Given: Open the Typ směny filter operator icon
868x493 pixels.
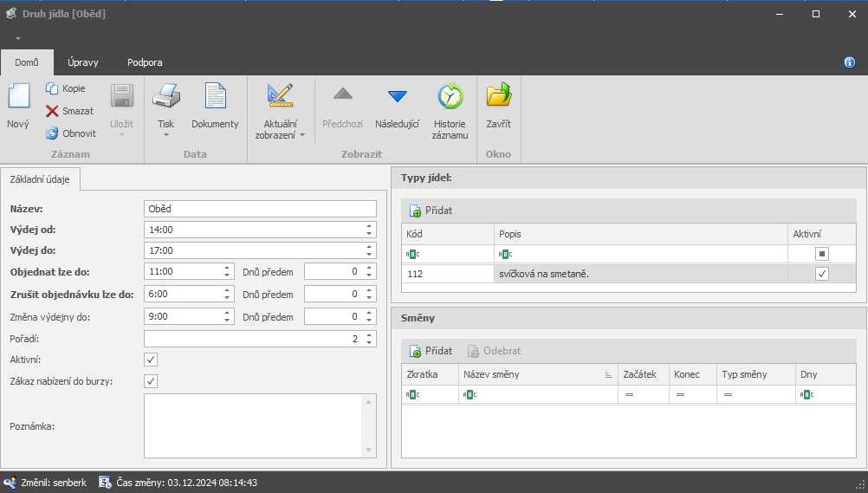Looking at the screenshot, I should coord(728,394).
